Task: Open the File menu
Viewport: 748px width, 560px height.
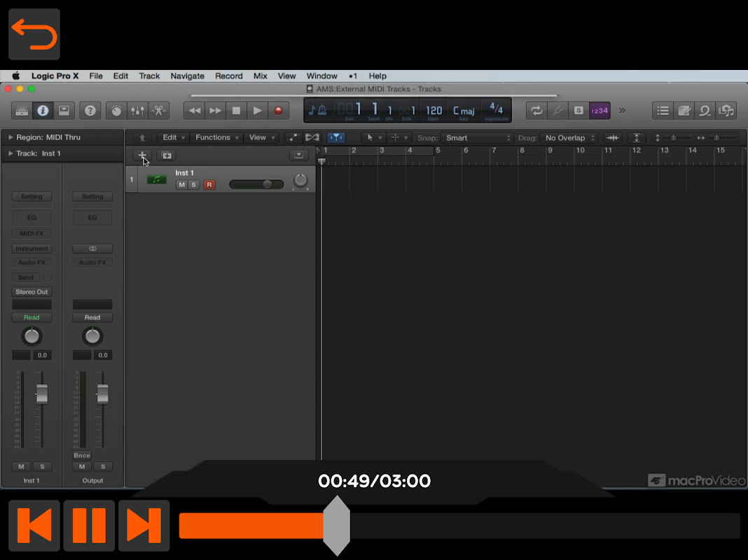Action: pyautogui.click(x=96, y=76)
